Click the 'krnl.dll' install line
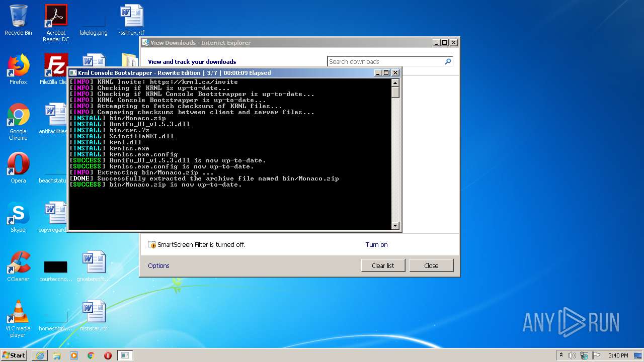 click(105, 142)
